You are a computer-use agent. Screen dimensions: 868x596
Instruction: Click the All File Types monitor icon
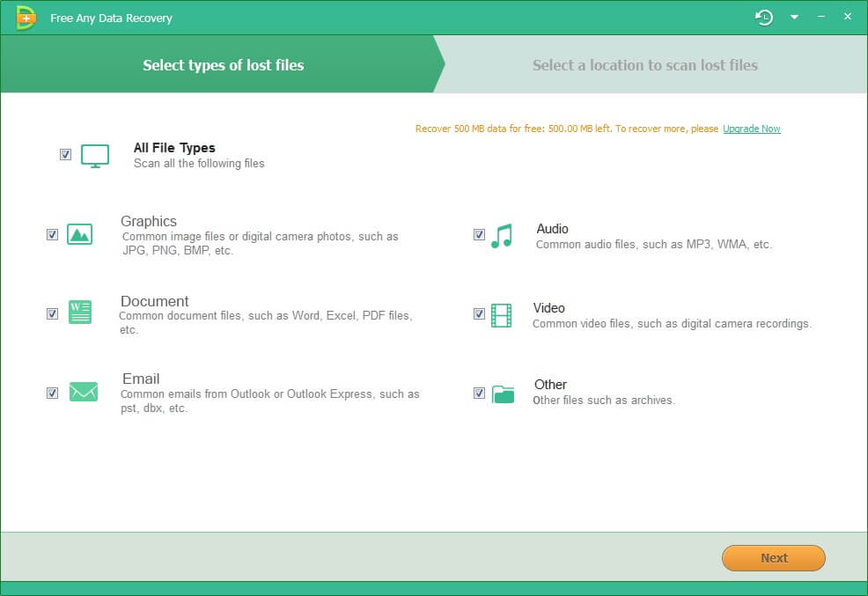point(95,156)
